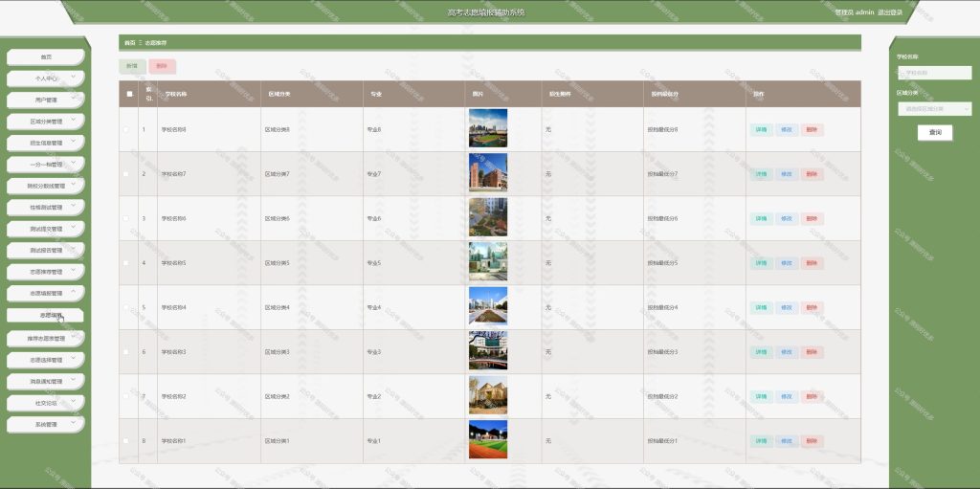Click the 新增 button above the table
The height and width of the screenshot is (489, 980).
click(132, 66)
